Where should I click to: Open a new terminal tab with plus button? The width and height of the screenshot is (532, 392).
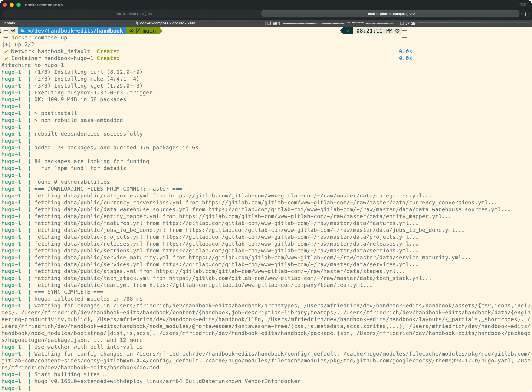tap(525, 14)
